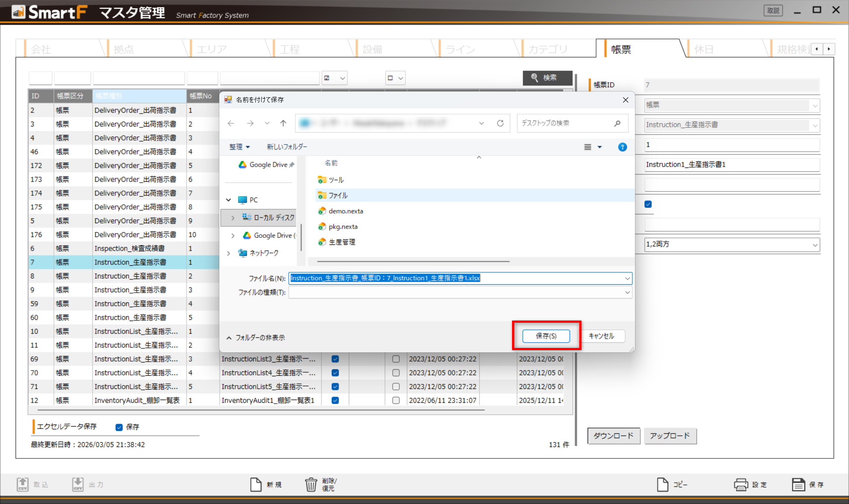Go up one folder level arrow

[283, 123]
